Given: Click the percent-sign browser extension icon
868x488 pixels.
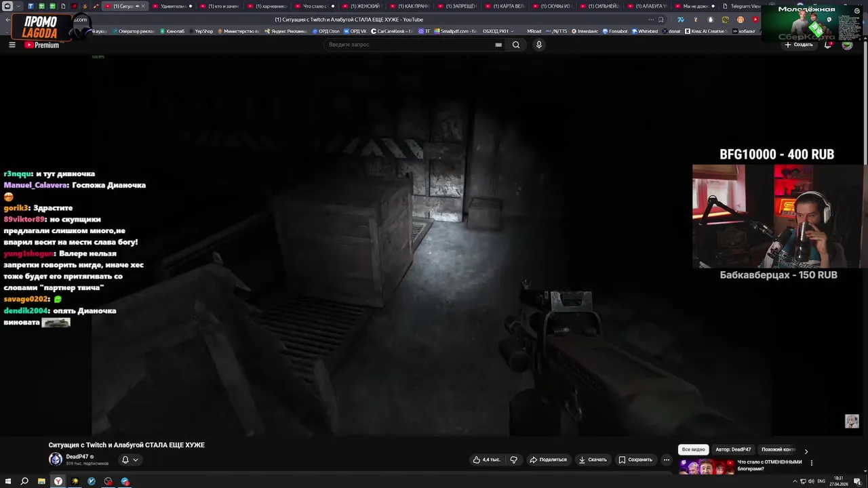Looking at the screenshot, I should point(726,20).
